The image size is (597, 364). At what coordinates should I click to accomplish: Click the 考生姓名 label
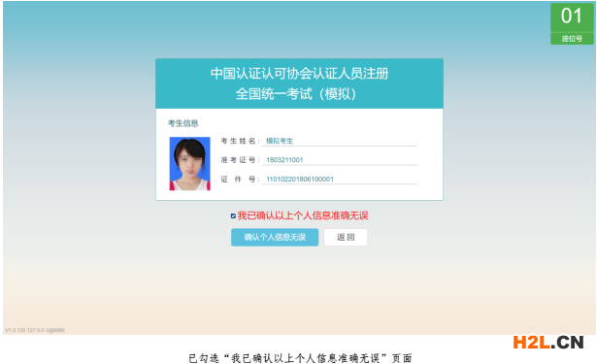coord(240,141)
